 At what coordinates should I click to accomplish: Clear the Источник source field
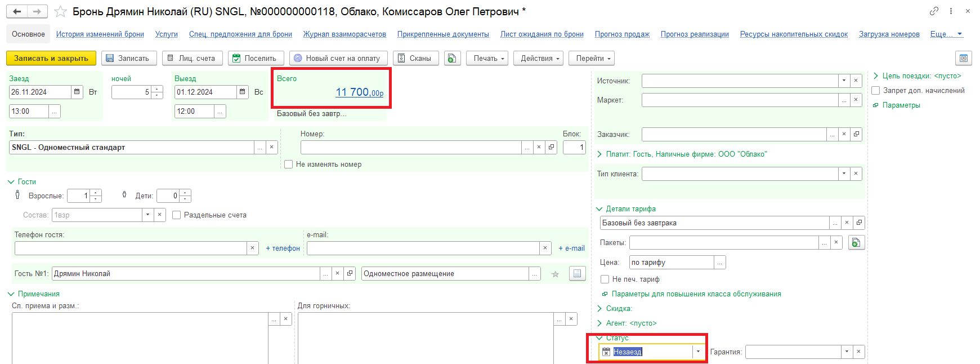856,81
